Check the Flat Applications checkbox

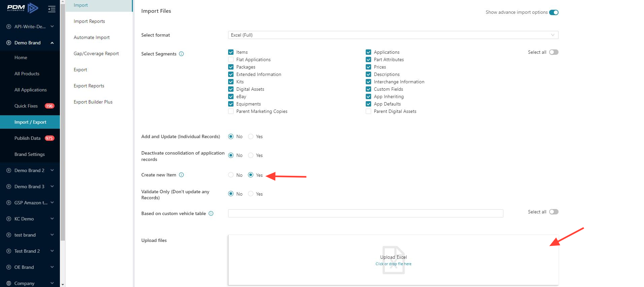231,59
